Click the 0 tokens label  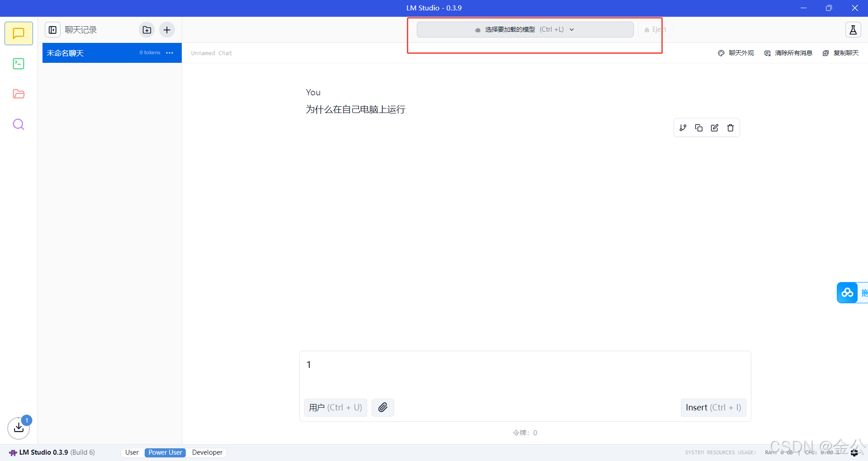(x=150, y=52)
